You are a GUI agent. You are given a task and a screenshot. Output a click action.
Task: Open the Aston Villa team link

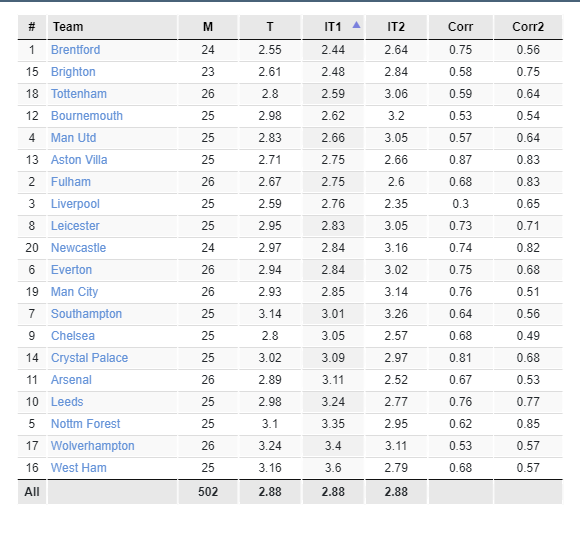(79, 160)
